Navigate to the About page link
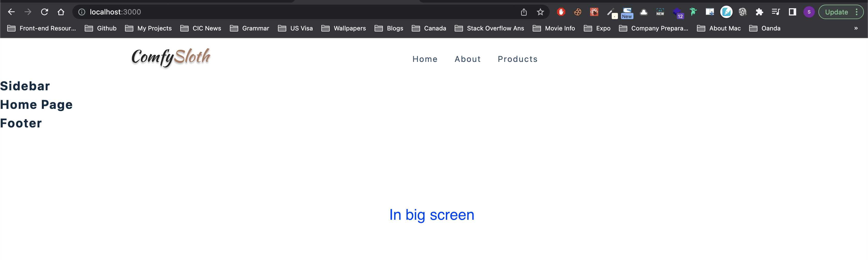Image resolution: width=868 pixels, height=260 pixels. coord(468,59)
